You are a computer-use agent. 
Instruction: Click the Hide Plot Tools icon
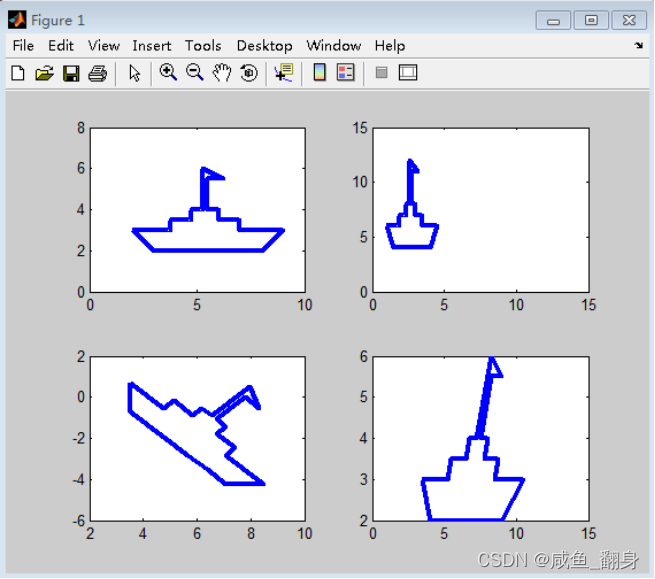coord(381,73)
